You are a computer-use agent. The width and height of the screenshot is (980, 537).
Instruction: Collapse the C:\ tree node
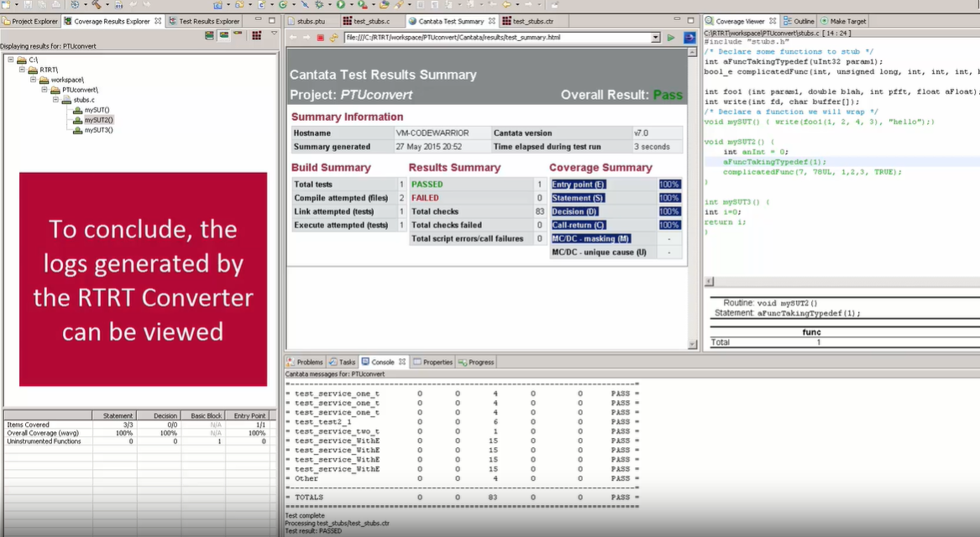pyautogui.click(x=11, y=60)
